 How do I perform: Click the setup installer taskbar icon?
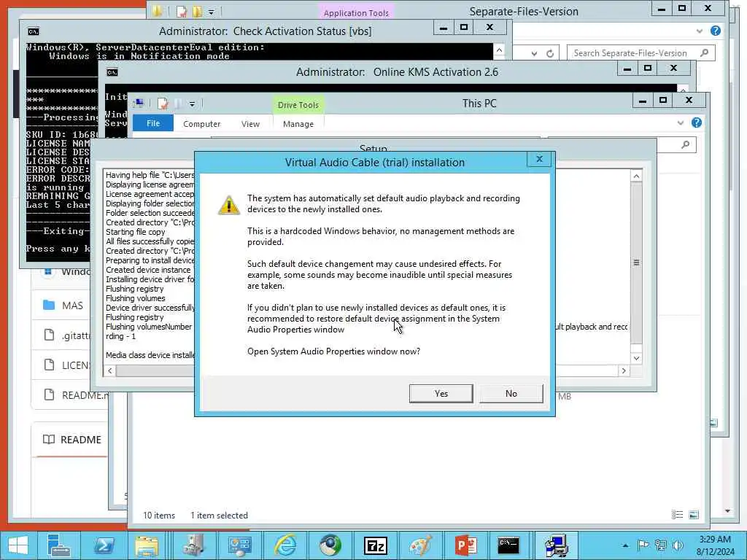(555, 545)
